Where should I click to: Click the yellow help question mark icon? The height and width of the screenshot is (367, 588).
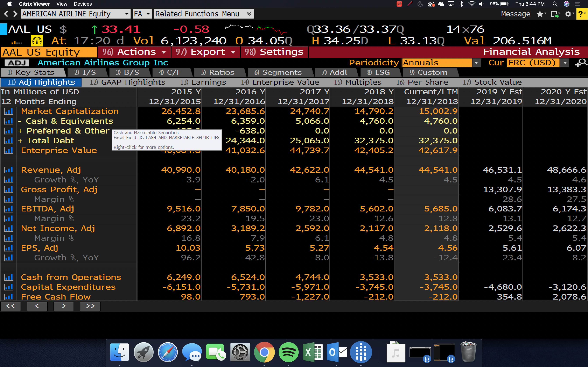581,14
